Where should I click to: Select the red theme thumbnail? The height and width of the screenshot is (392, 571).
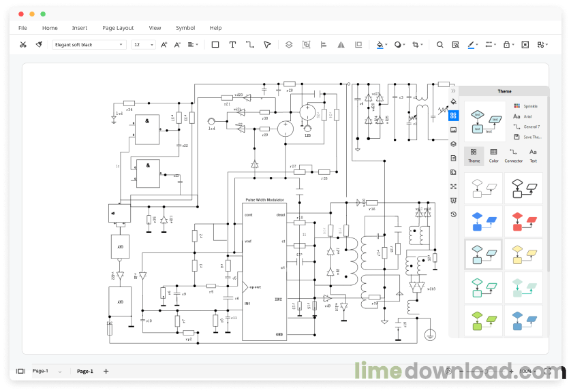(x=523, y=222)
